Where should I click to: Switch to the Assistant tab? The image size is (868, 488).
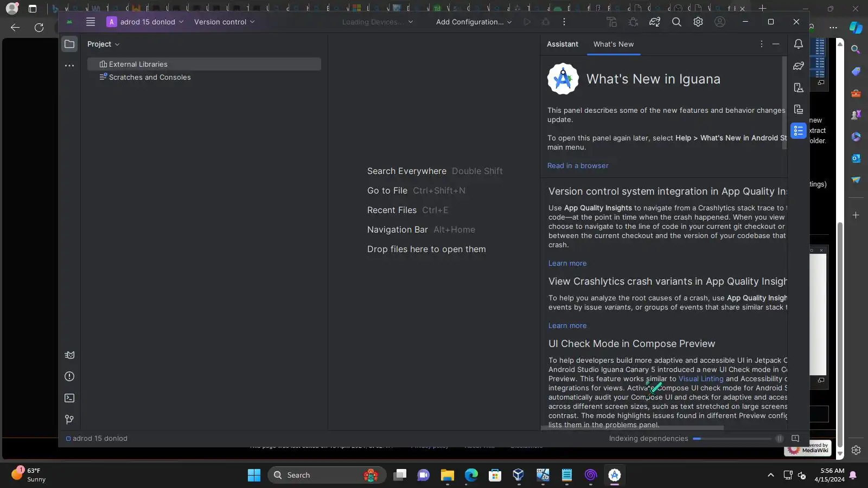click(563, 44)
